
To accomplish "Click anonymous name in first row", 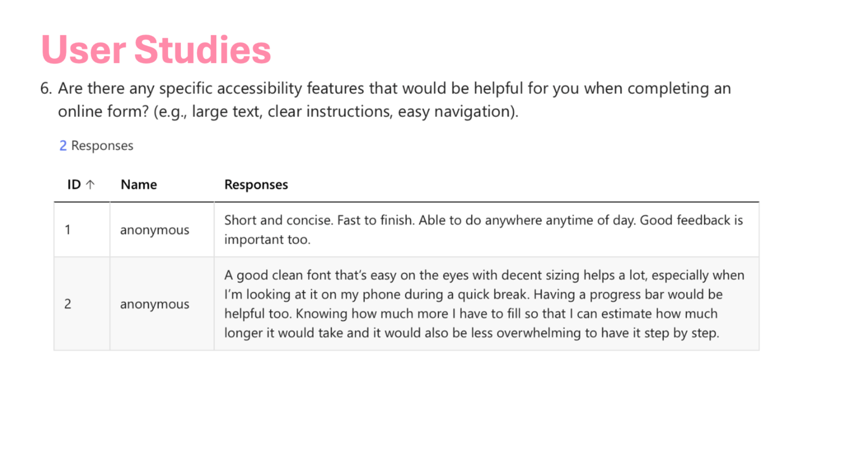I will pyautogui.click(x=155, y=230).
